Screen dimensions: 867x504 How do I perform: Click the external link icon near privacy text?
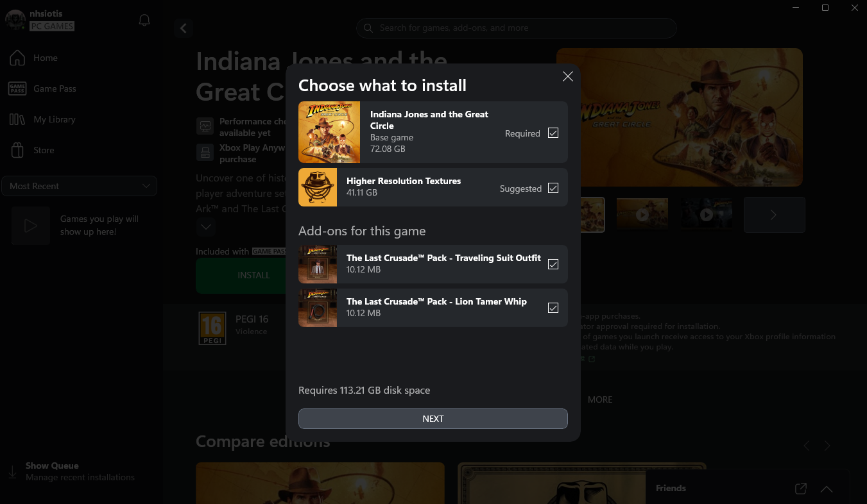(x=592, y=359)
